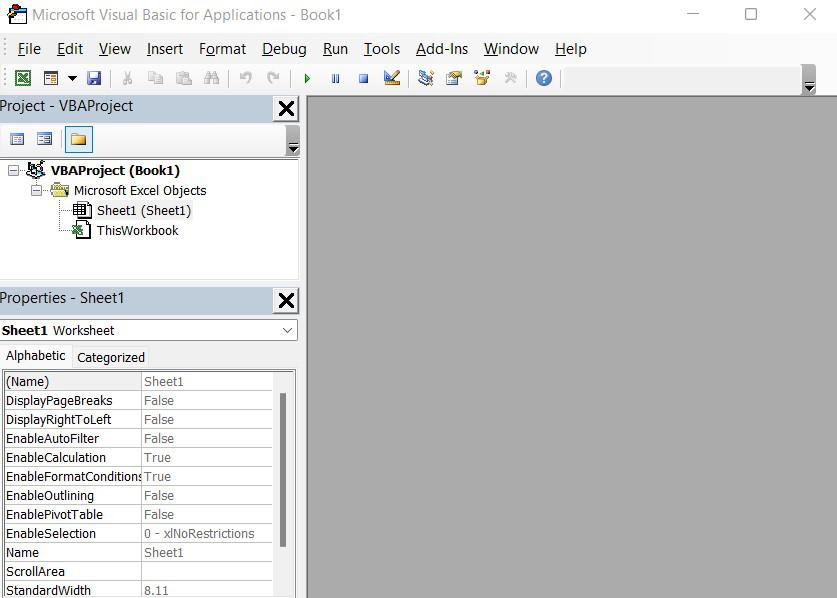Open the Debug menu
Image resolution: width=837 pixels, height=598 pixels.
(x=284, y=49)
